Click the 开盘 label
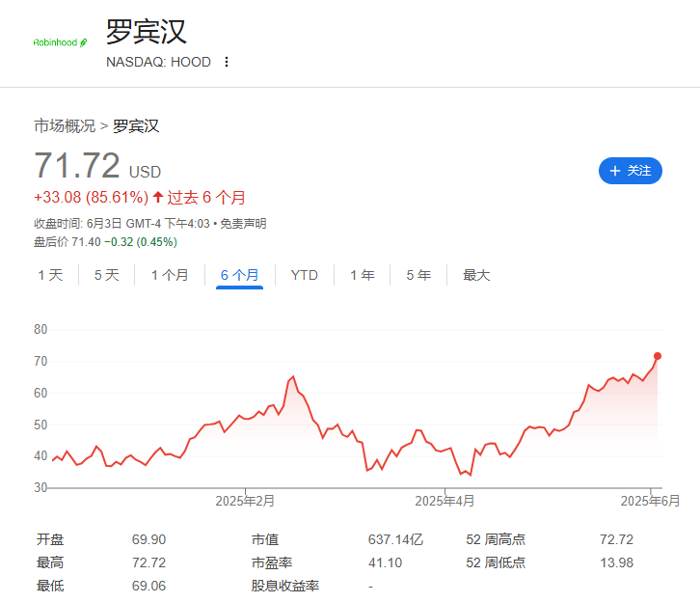The height and width of the screenshot is (603, 700). coord(50,539)
